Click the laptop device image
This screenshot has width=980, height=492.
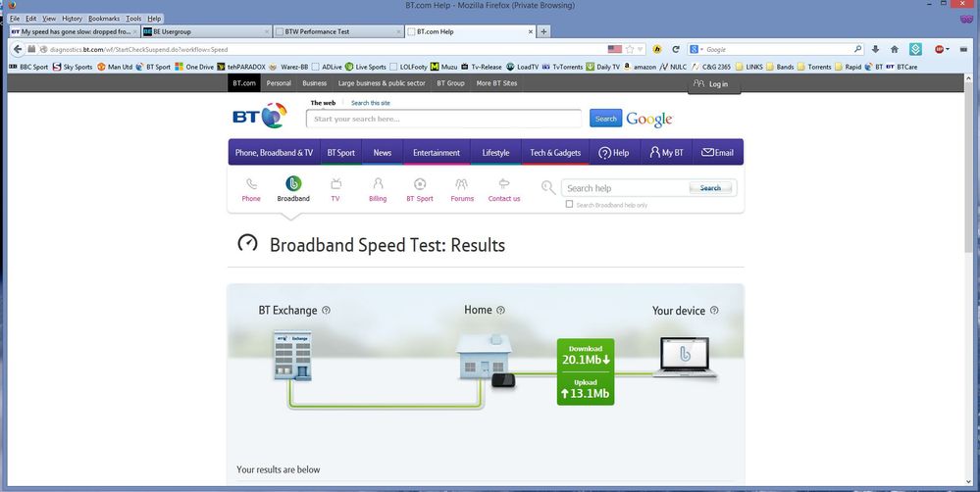point(686,357)
